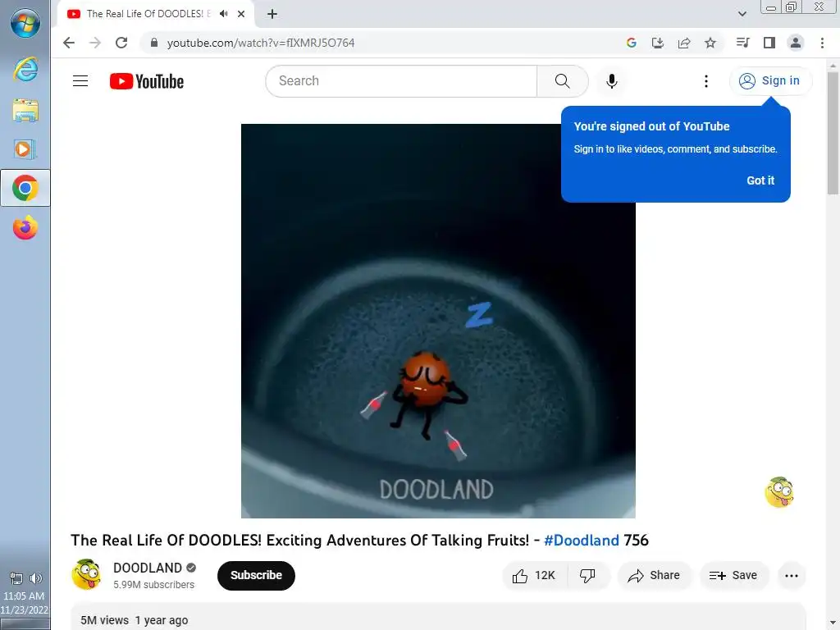Click the '5.99M subscribers' text

pos(153,585)
